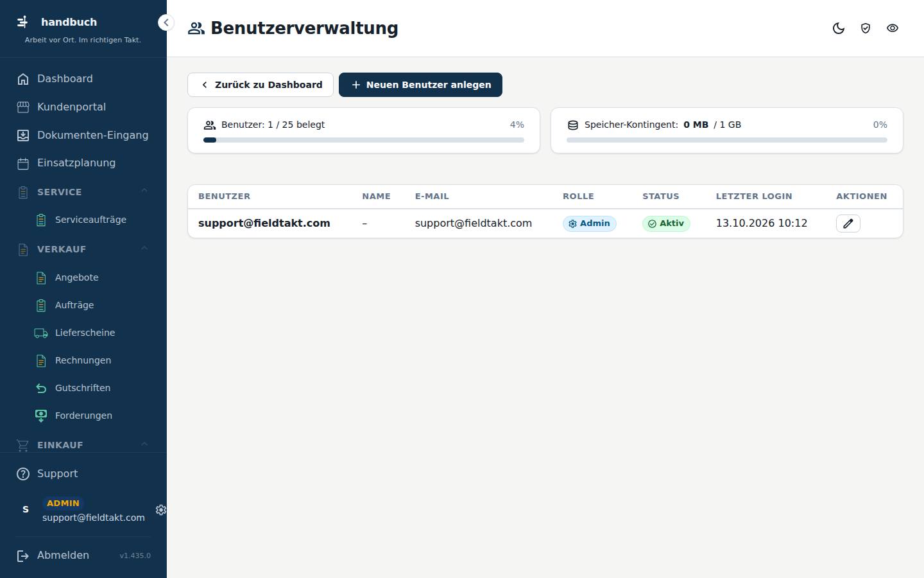
Task: Toggle the eye visibility icon in header
Action: (x=893, y=28)
